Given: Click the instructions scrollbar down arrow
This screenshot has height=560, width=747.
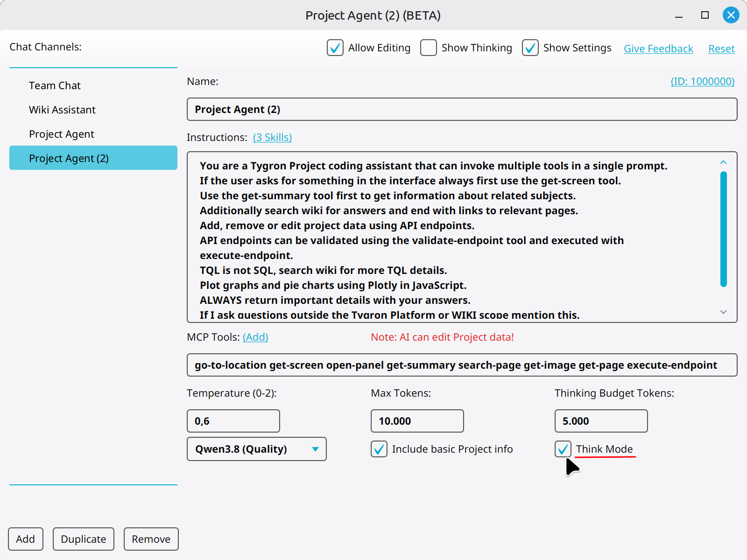Looking at the screenshot, I should tap(723, 312).
